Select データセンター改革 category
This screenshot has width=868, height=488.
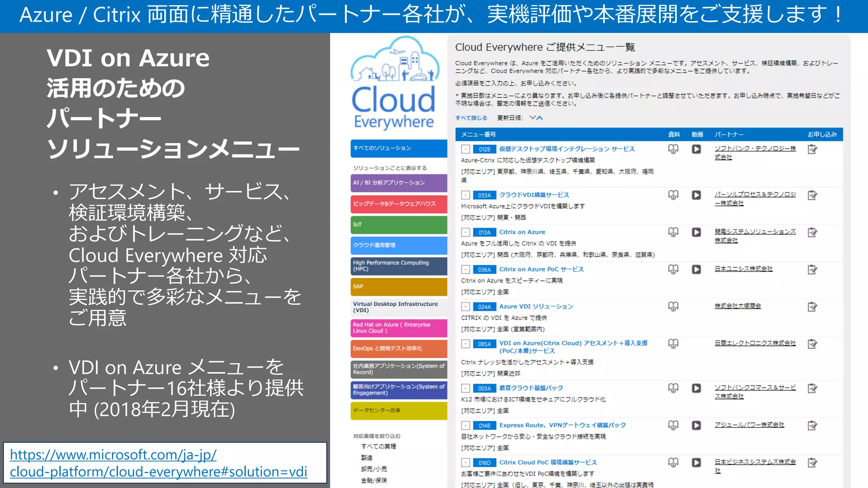pos(399,410)
